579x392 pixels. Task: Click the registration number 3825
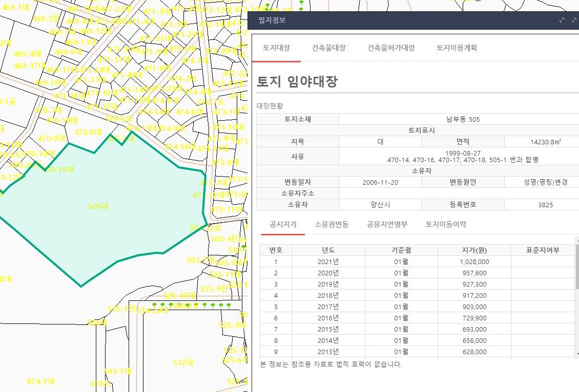(x=545, y=205)
